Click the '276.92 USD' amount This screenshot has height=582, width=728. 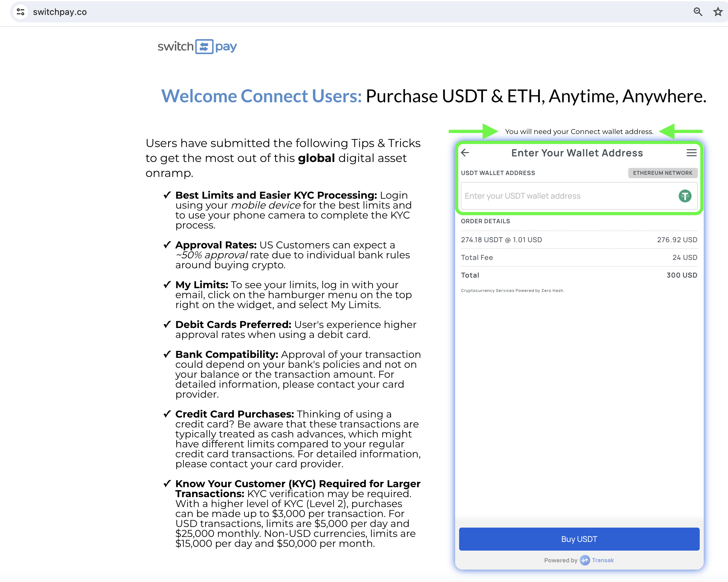tap(677, 240)
